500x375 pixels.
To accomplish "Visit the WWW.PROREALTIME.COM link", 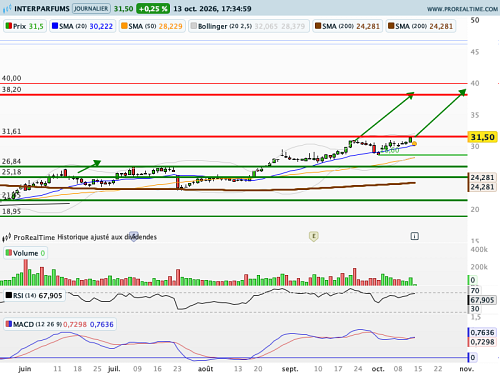I will pos(462,9).
